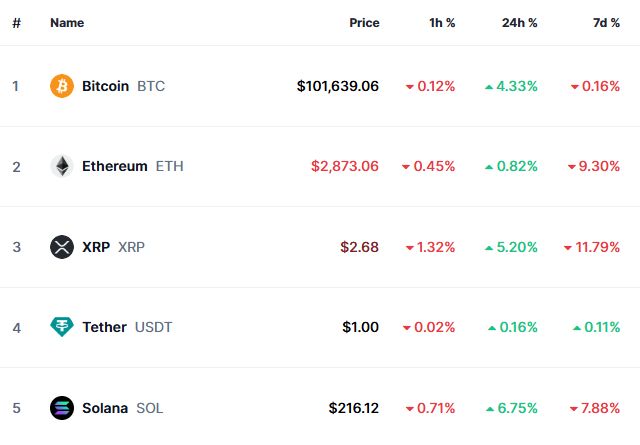Open the Ethereum name link
Screen dimensions: 640x445
pos(115,166)
